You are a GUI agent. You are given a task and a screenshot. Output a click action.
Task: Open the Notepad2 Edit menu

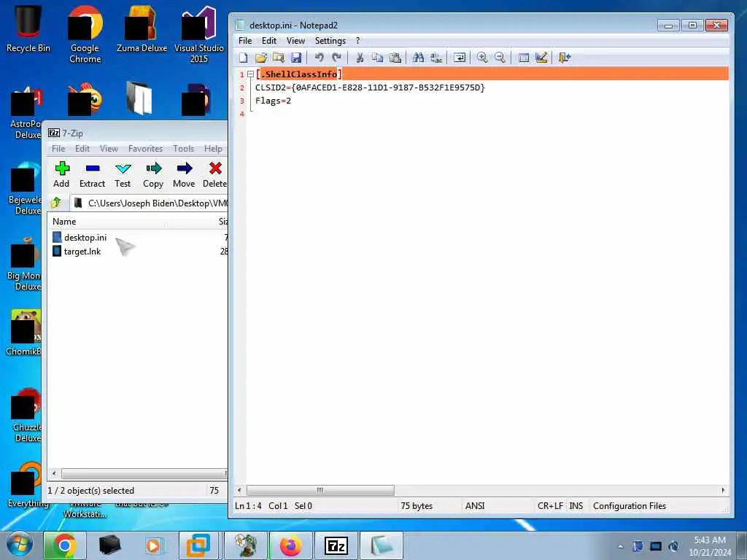click(269, 41)
